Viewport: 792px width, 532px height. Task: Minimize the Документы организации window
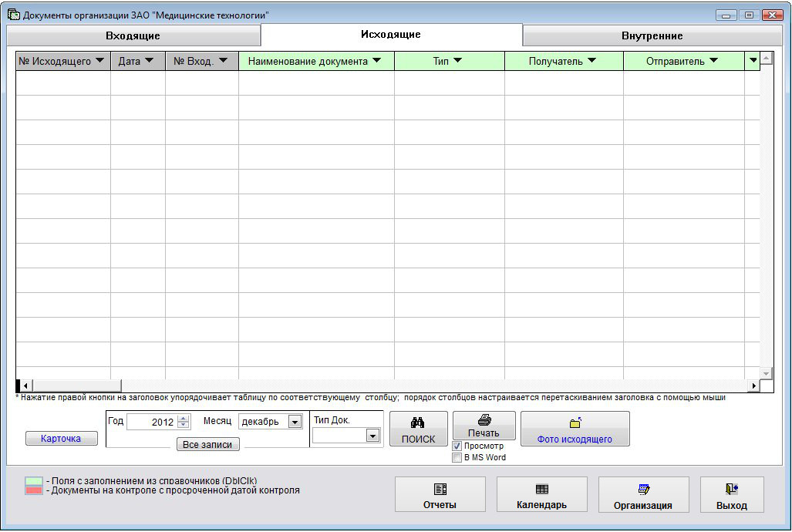point(726,15)
